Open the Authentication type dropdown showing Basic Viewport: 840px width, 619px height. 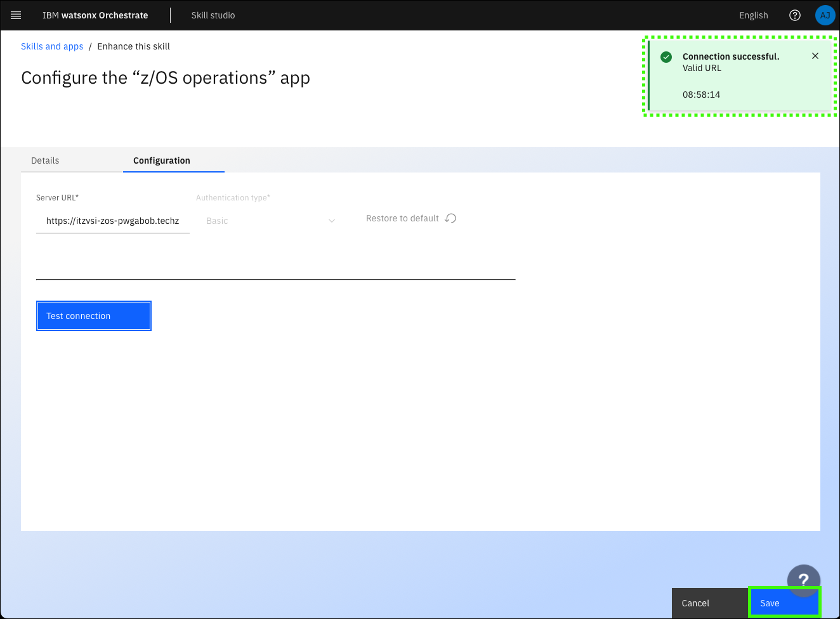(266, 221)
